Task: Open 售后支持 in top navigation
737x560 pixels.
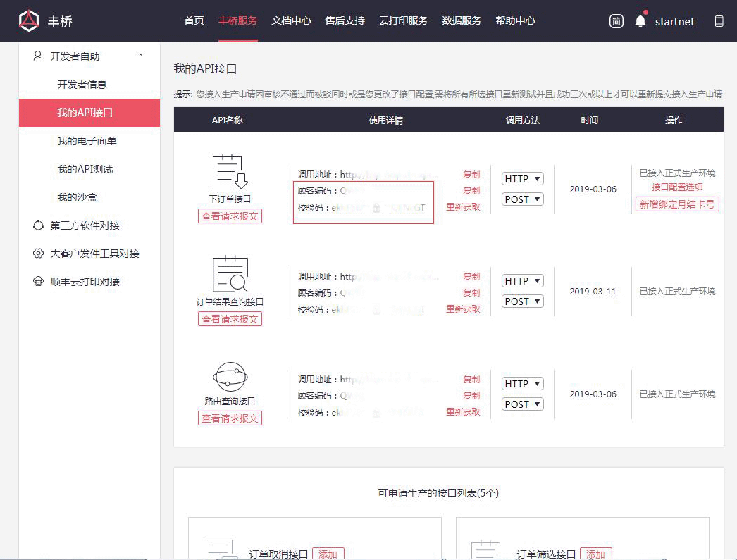Action: 345,20
